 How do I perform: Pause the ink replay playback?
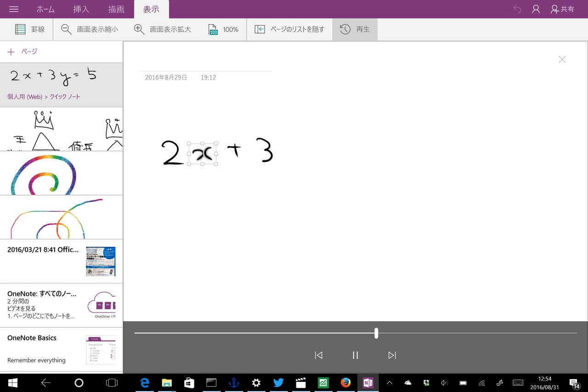click(x=355, y=355)
